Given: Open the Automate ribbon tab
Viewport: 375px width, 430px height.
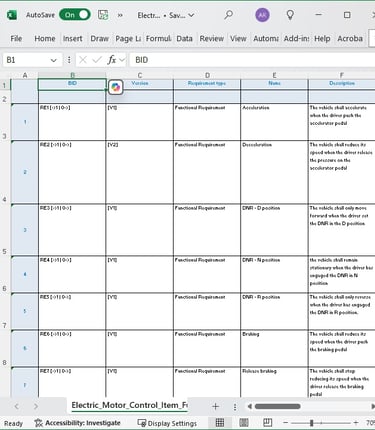Looking at the screenshot, I should pyautogui.click(x=266, y=39).
